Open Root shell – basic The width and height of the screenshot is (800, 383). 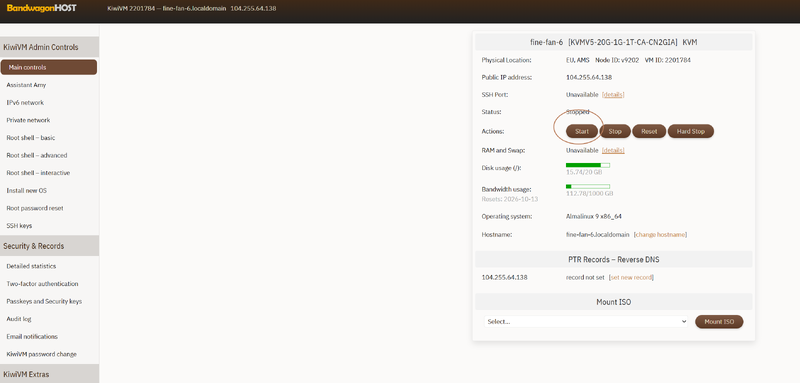(31, 138)
